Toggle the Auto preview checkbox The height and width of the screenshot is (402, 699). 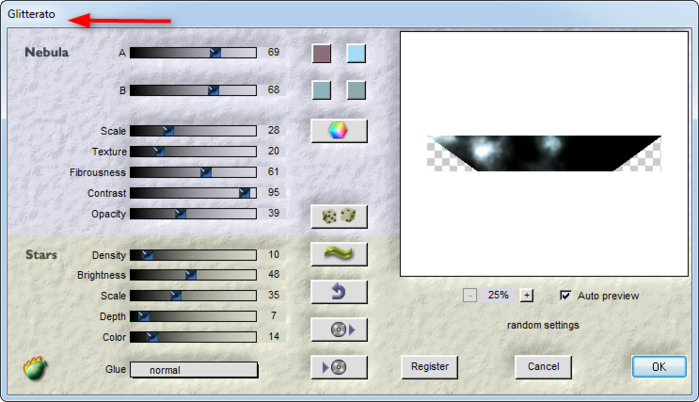[565, 295]
